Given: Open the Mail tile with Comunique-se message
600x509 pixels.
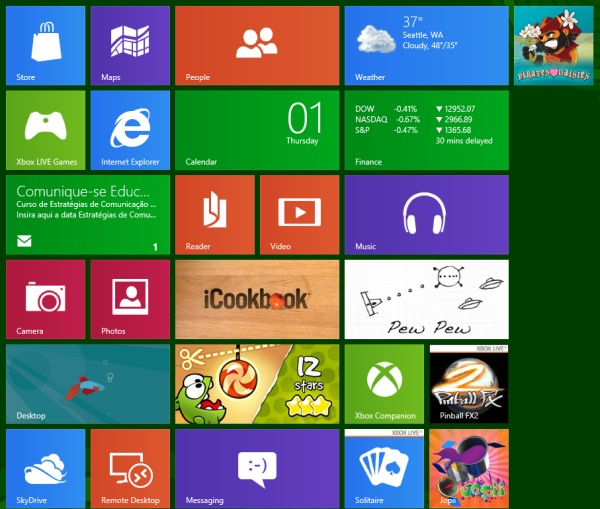Looking at the screenshot, I should [88, 215].
